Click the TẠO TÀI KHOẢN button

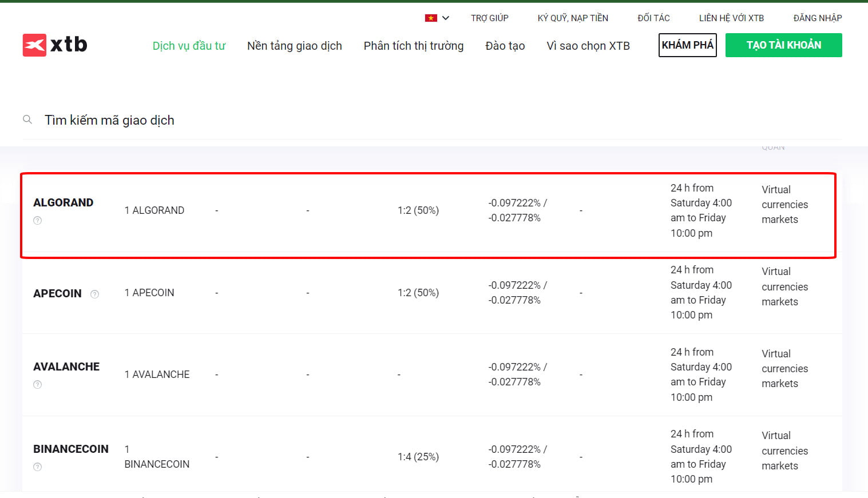click(x=784, y=45)
